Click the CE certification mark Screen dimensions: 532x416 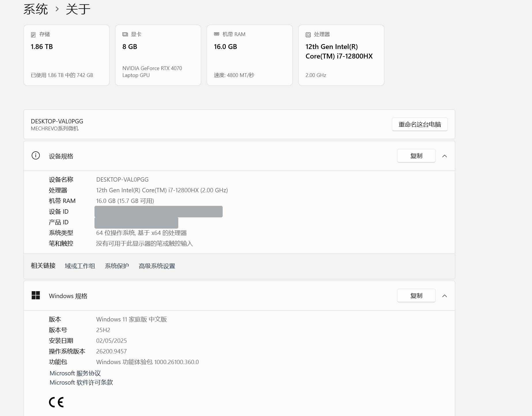[x=56, y=402]
